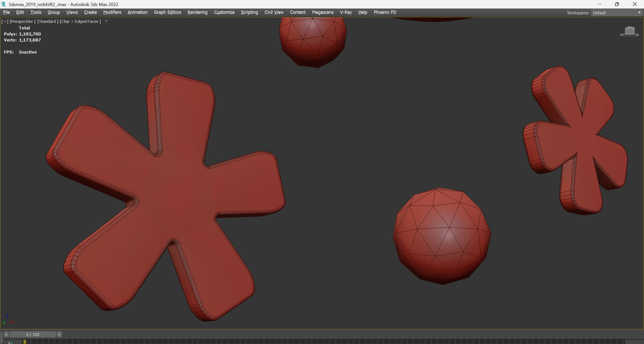Open the viewport [+] general menu

pos(5,21)
